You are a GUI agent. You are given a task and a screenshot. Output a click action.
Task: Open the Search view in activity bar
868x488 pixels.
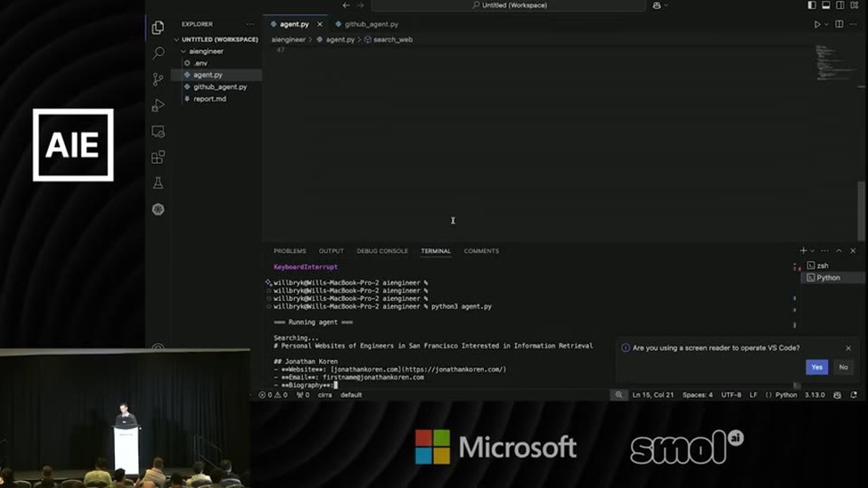click(158, 53)
